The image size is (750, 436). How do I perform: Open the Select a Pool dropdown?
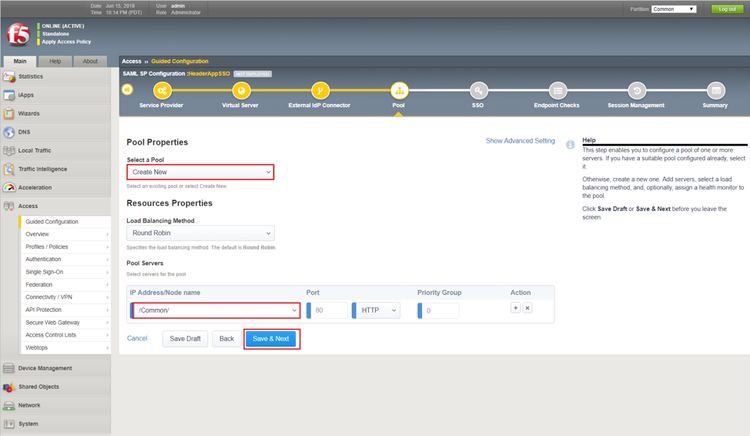(x=200, y=172)
